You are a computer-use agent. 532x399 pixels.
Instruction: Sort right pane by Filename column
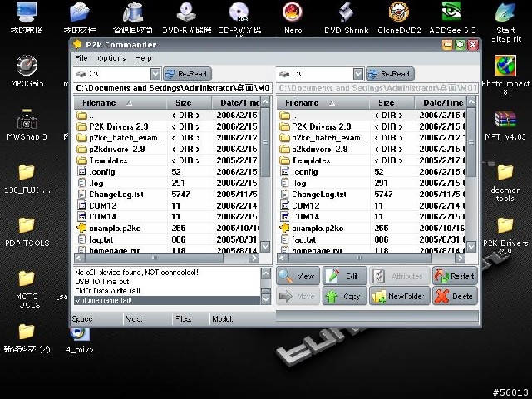(x=323, y=103)
